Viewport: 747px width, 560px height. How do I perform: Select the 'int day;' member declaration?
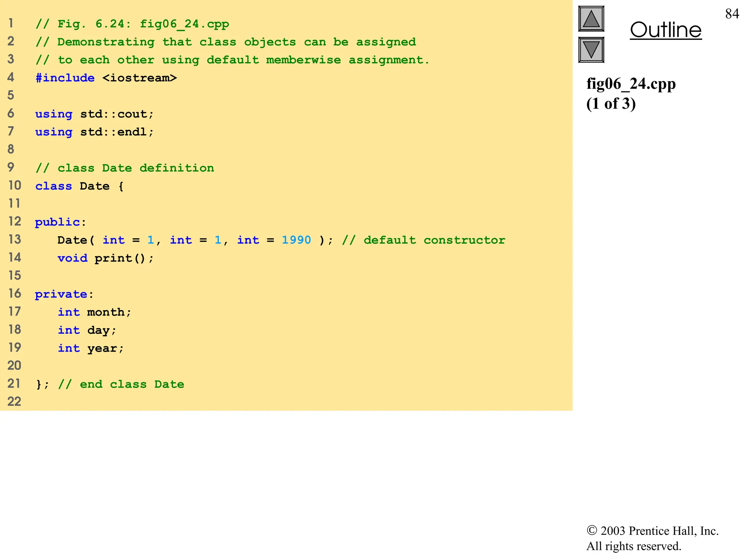pyautogui.click(x=87, y=330)
